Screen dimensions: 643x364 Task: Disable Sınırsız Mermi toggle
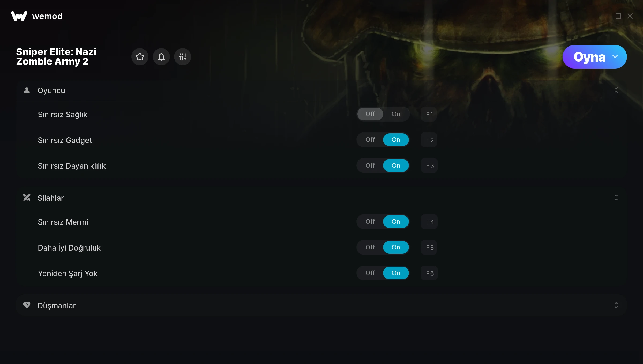point(370,222)
